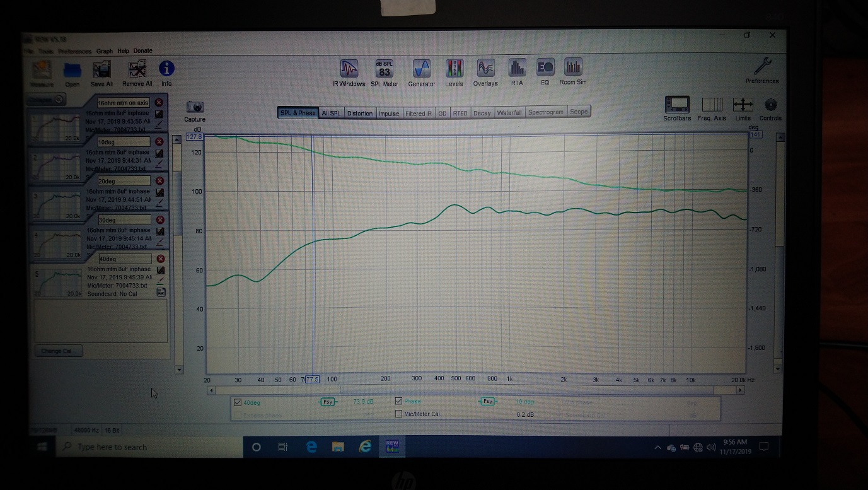The image size is (868, 490).
Task: Open Task View on the taskbar
Action: (x=283, y=446)
